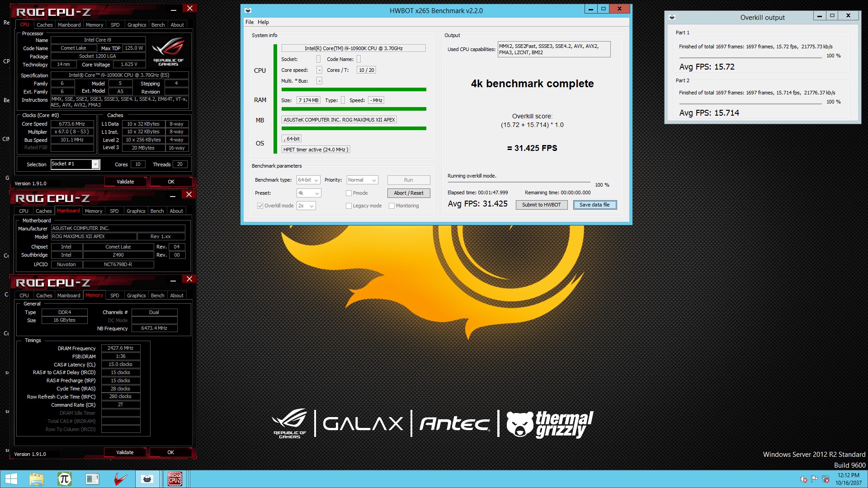Click OK in the Memory CPU-Z window
The image size is (868, 488).
tap(170, 452)
